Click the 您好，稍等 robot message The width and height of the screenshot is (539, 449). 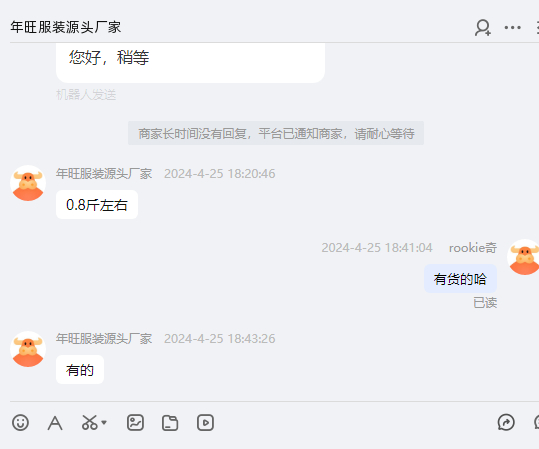[190, 62]
